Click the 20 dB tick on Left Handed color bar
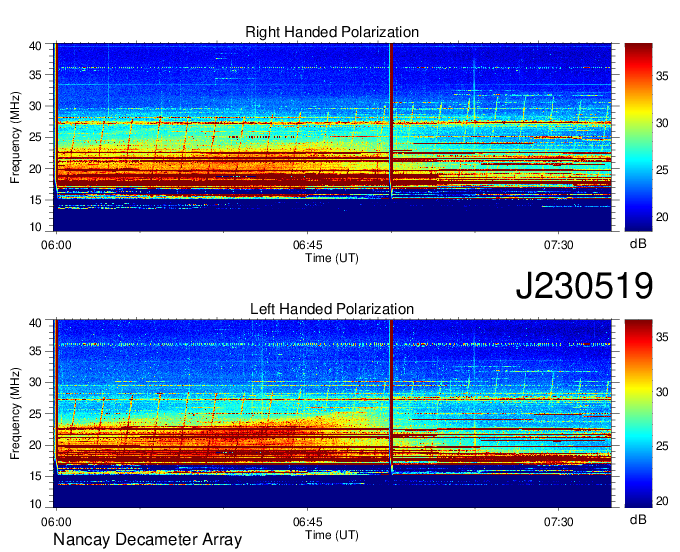The width and height of the screenshot is (680, 552). 662,501
